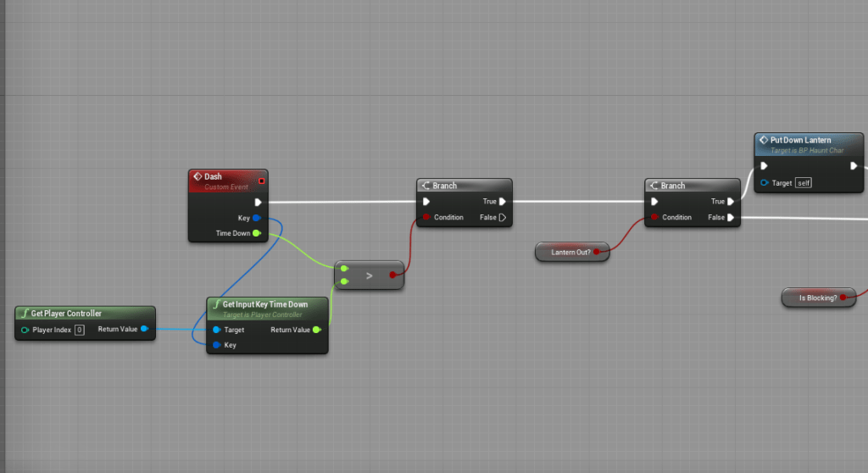Click the Get Input Key Time Down Return Value pin
868x473 pixels.
coord(317,330)
